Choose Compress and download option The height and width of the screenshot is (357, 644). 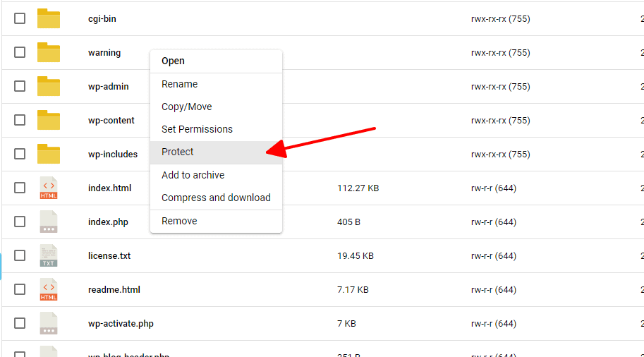tap(216, 198)
